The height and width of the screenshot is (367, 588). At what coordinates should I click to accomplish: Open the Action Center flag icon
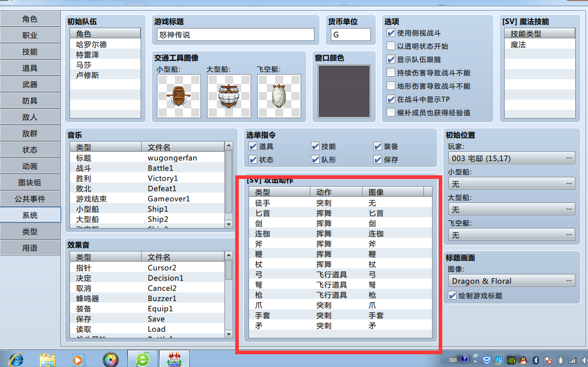548,360
